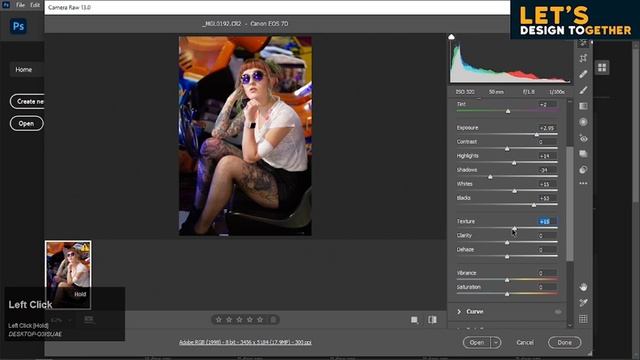This screenshot has width=640, height=360.
Task: Click the trash icon beside rating stars
Action: tap(273, 320)
